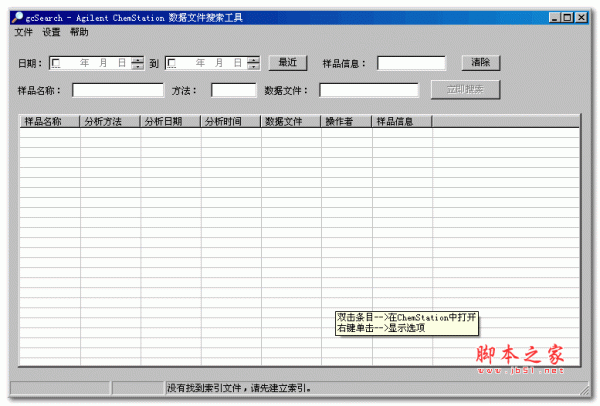Click the start date spinner arrows
This screenshot has width=600, height=406.
[x=138, y=63]
